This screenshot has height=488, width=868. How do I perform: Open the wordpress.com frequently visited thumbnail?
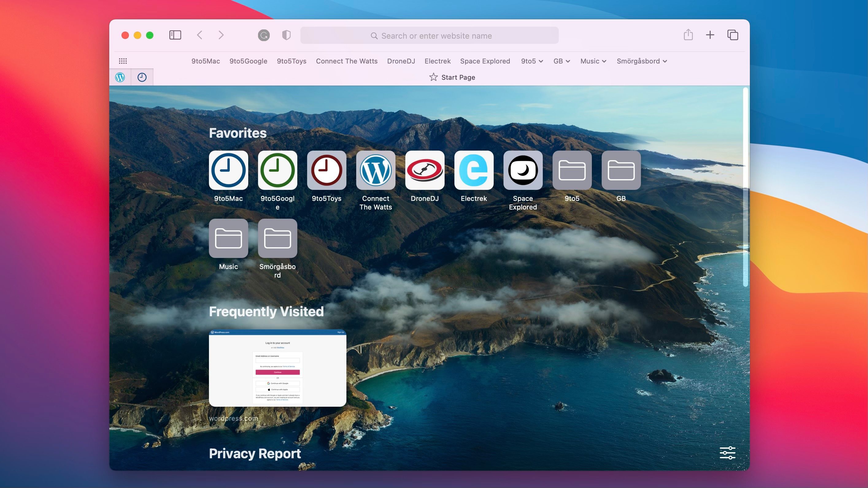[x=277, y=368]
